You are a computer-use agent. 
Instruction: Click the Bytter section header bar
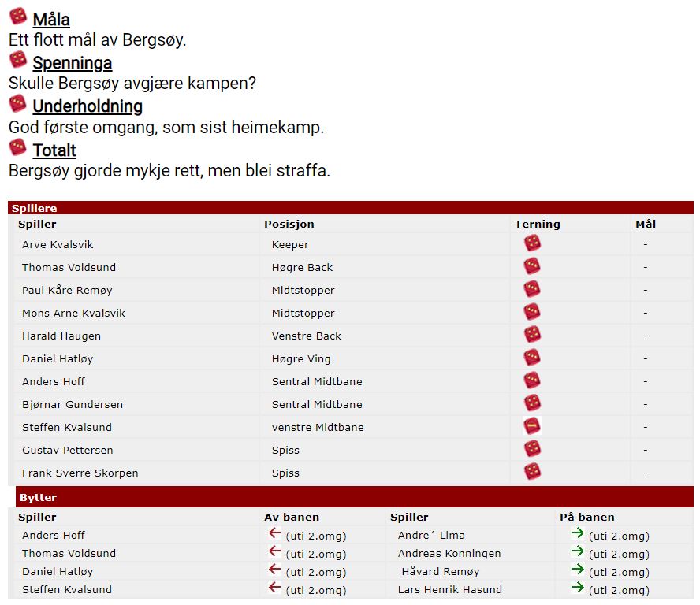(x=355, y=497)
